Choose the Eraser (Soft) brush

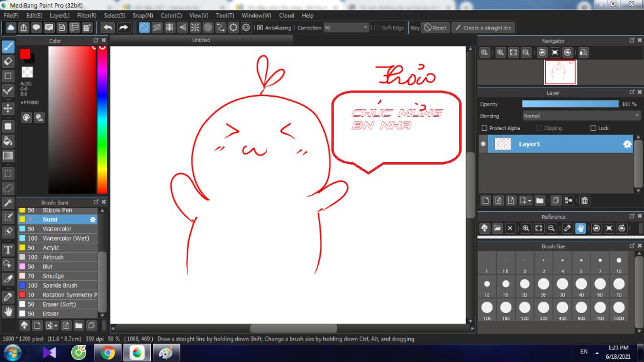click(x=58, y=305)
